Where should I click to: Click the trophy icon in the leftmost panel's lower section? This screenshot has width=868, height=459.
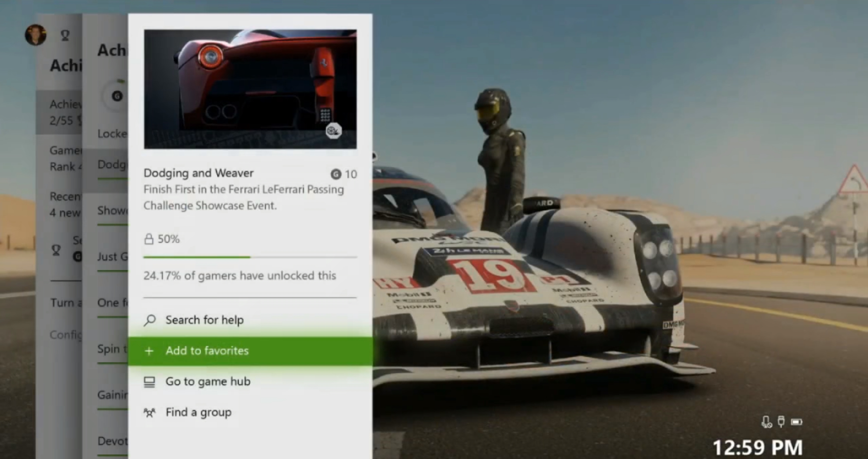click(56, 250)
